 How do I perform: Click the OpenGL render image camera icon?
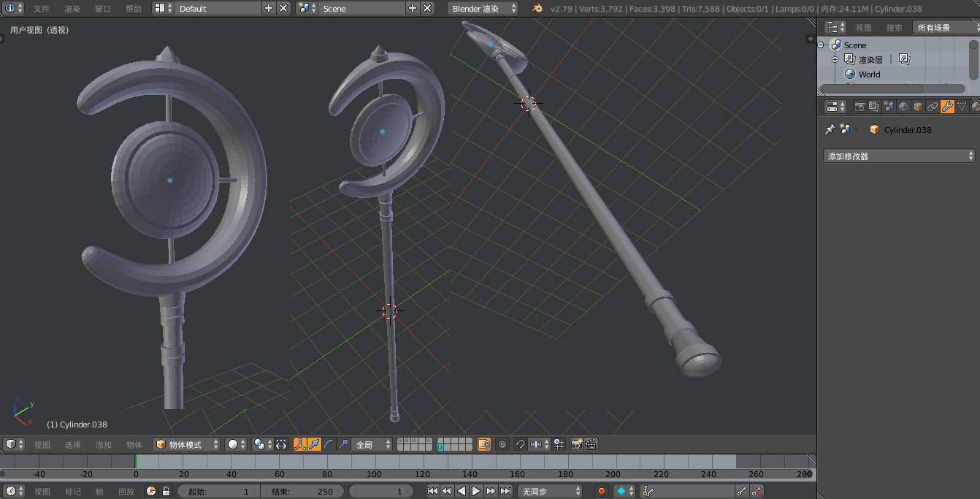coord(577,444)
